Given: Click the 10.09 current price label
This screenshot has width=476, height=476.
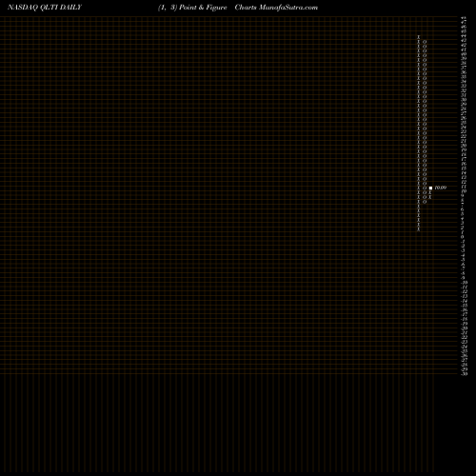Looking at the screenshot, I should tap(441, 188).
